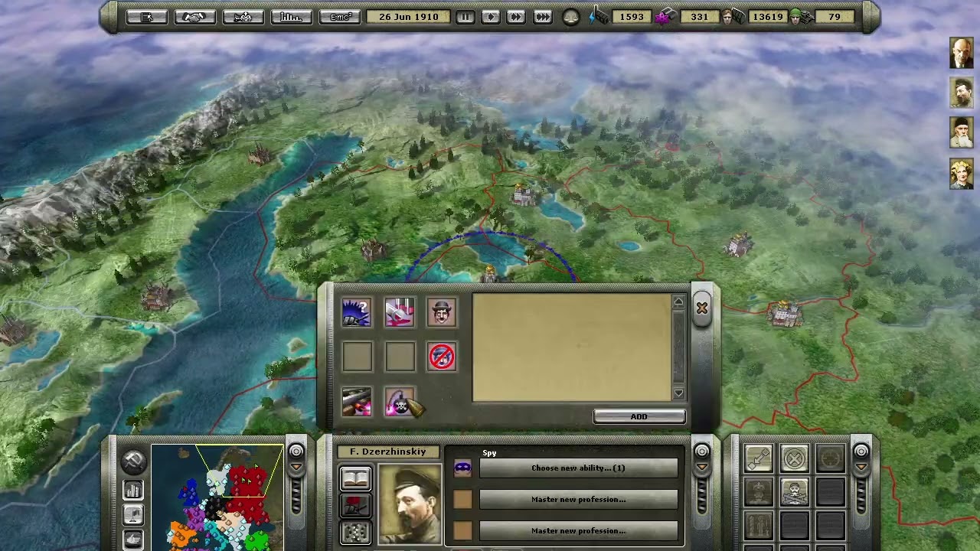Screen dimensions: 980x551
Task: Click the first empty ability slot
Action: coord(357,357)
